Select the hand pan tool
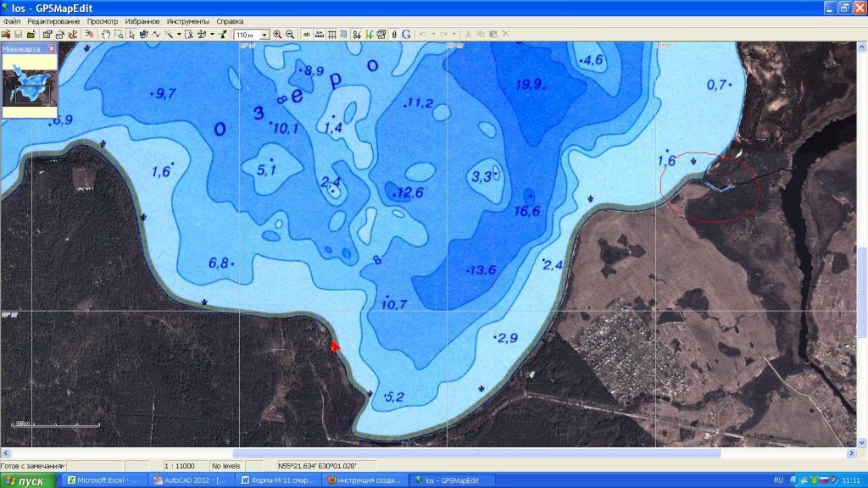This screenshot has width=868, height=488. 106,35
